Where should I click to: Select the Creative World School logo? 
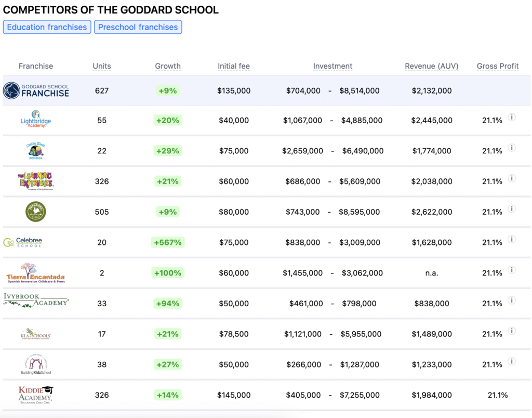tap(36, 151)
